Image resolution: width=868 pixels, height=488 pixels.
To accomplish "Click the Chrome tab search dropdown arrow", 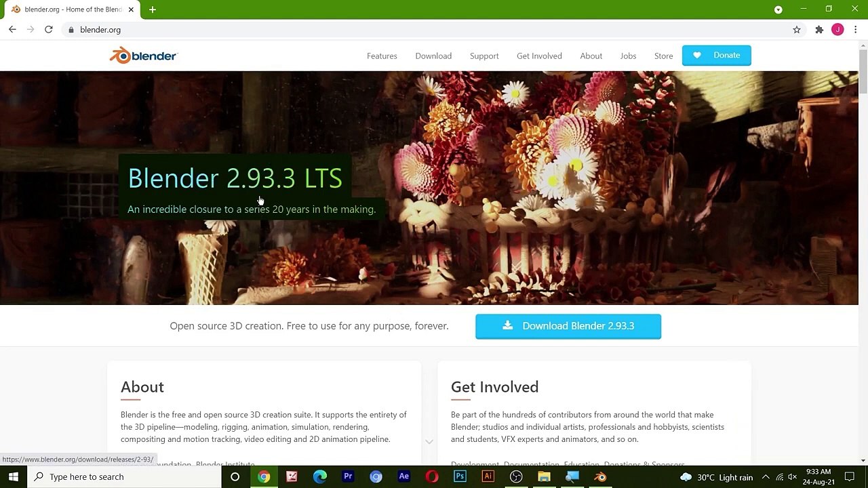I will point(778,9).
